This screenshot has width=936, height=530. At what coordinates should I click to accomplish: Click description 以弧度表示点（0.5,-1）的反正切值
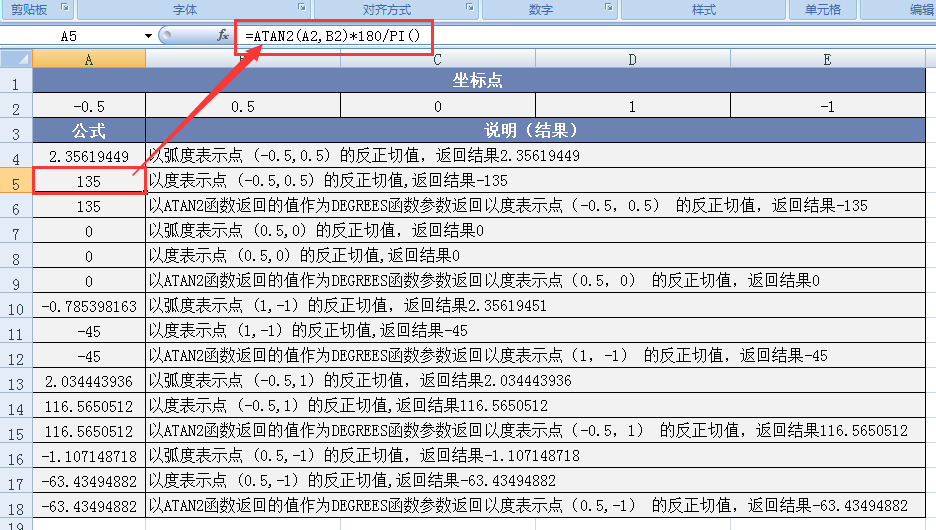(x=535, y=457)
